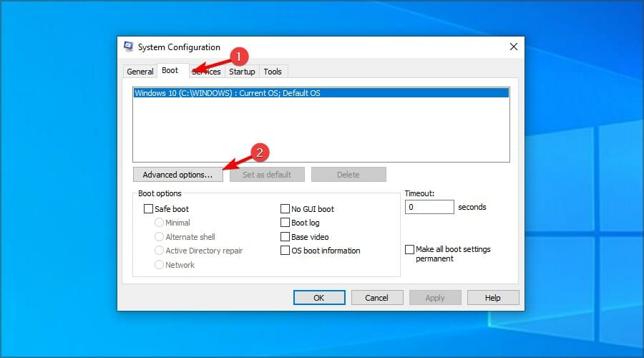
Task: Close the System Configuration dialog
Action: [x=513, y=47]
